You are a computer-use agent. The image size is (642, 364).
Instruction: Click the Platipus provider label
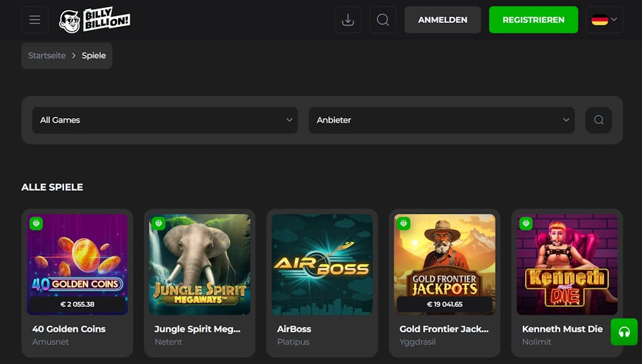coord(293,342)
